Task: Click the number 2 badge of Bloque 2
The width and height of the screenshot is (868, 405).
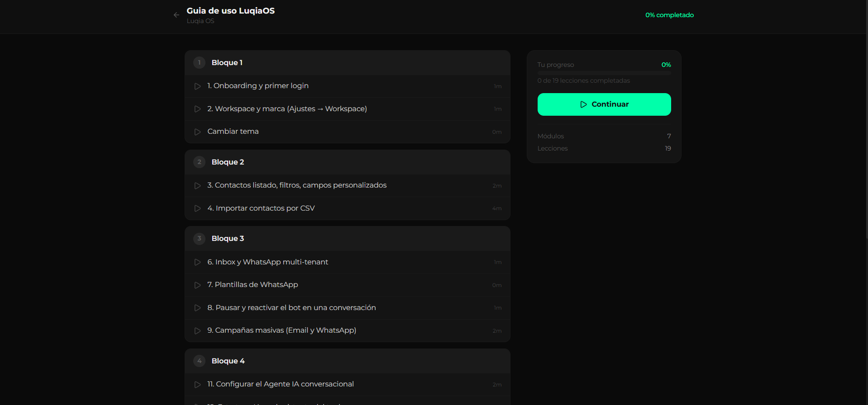Action: click(199, 162)
